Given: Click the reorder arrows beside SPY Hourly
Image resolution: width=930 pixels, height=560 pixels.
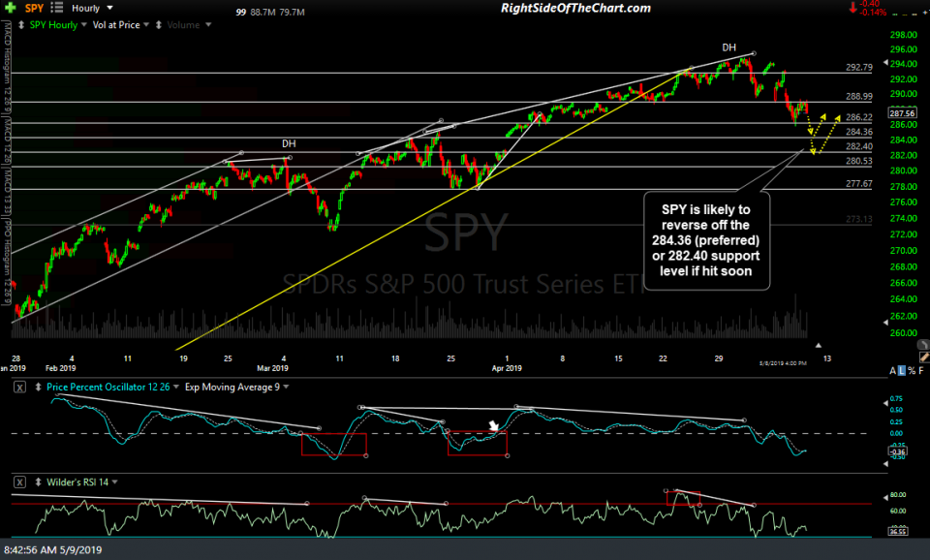Looking at the screenshot, I should [x=21, y=25].
